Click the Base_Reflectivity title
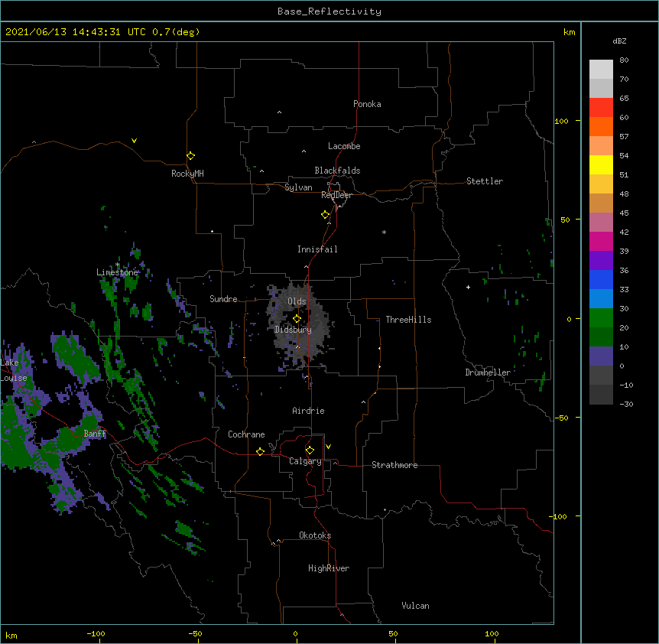 [329, 11]
